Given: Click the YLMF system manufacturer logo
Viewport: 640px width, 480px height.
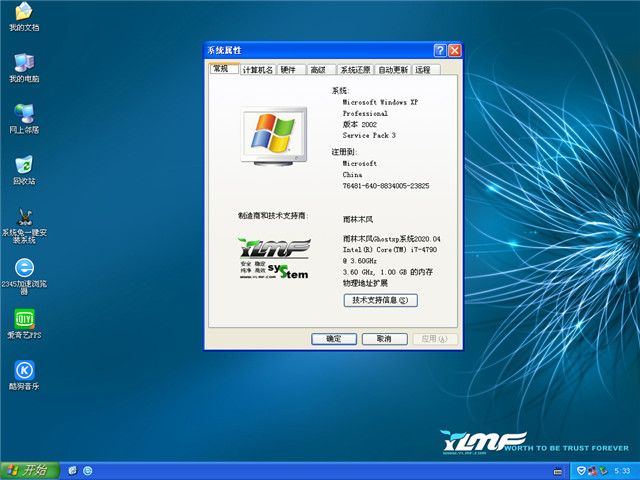Looking at the screenshot, I should [274, 258].
